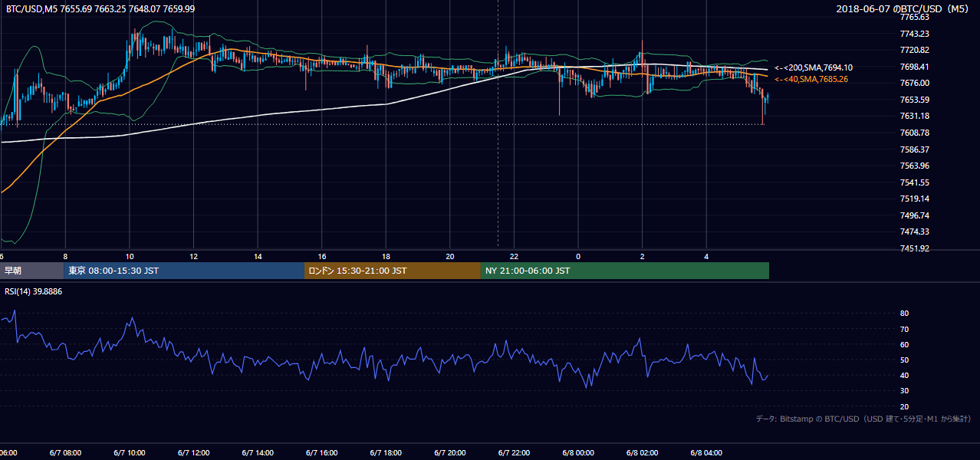The height and width of the screenshot is (460, 980).
Task: Click the chart title '2018-06-07 のBTC/USD (M5)'
Action: [903, 8]
